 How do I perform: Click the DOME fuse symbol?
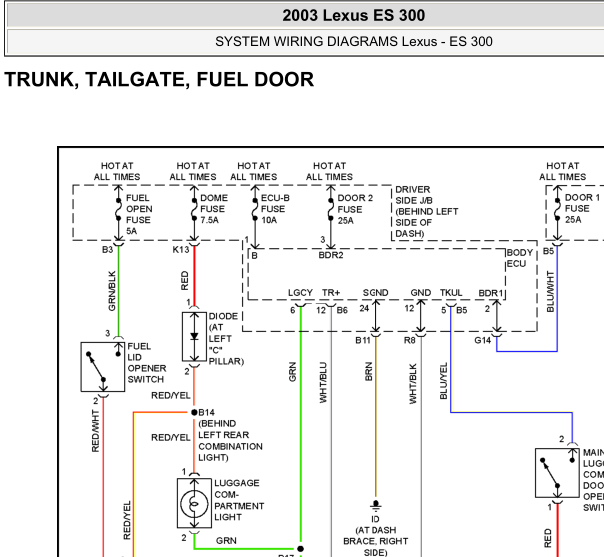(x=194, y=210)
